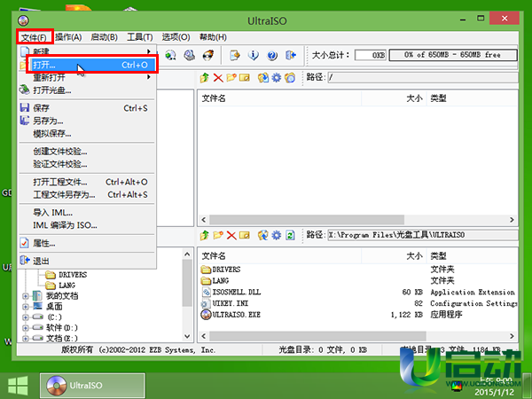The image size is (532, 399).
Task: Click the upper pane set-boot-file icon
Action: click(290, 78)
